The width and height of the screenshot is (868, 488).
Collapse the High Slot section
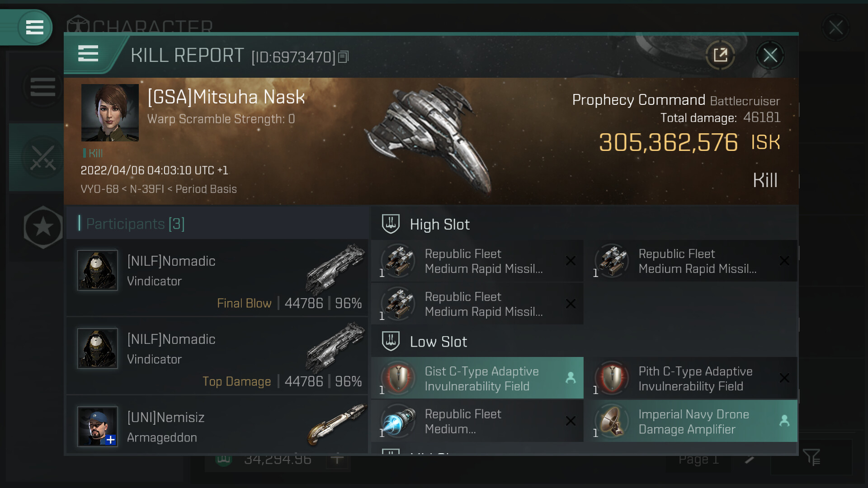[x=439, y=224]
